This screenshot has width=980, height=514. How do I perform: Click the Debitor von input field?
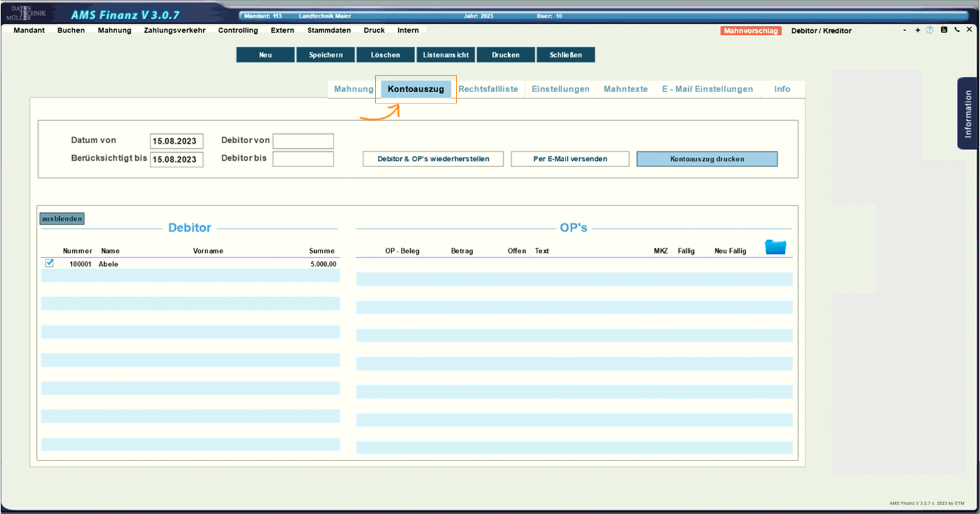pyautogui.click(x=303, y=141)
